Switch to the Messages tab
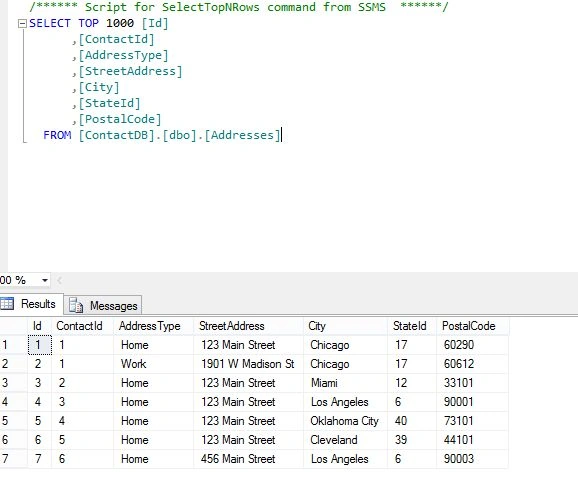Image resolution: width=578 pixels, height=490 pixels. [103, 306]
